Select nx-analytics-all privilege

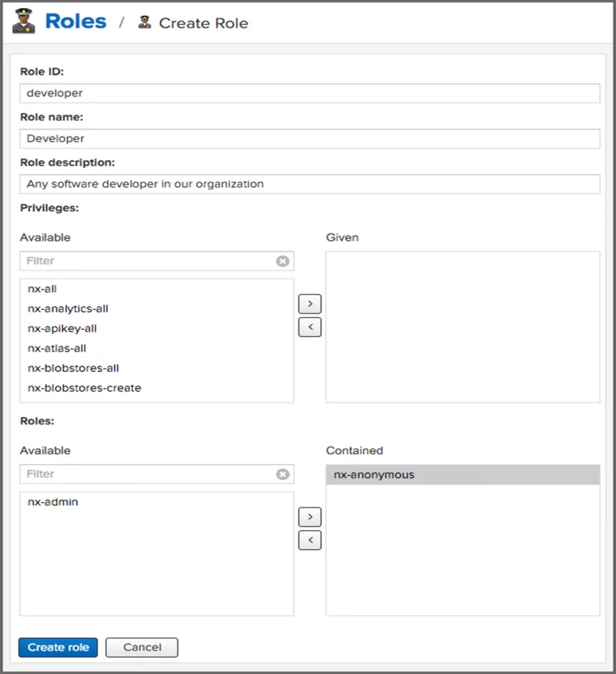click(157, 309)
